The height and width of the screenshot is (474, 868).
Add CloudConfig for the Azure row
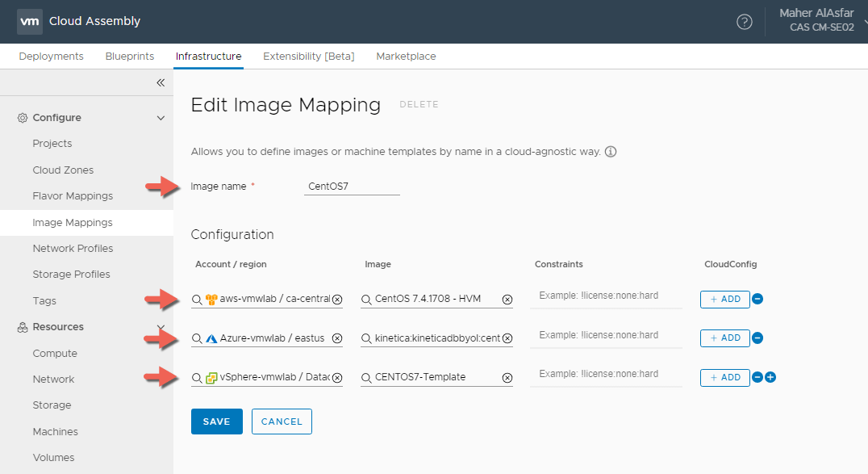[x=724, y=338]
